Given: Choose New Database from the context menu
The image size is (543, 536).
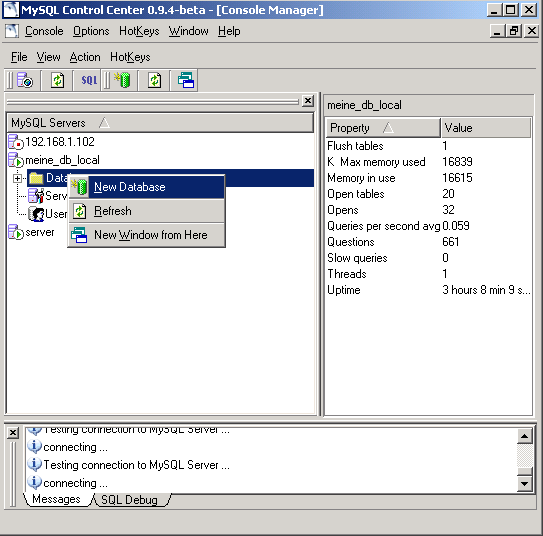Looking at the screenshot, I should point(147,187).
